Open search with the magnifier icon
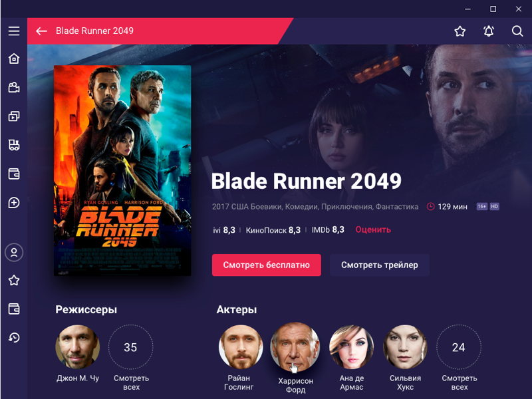 click(x=517, y=31)
